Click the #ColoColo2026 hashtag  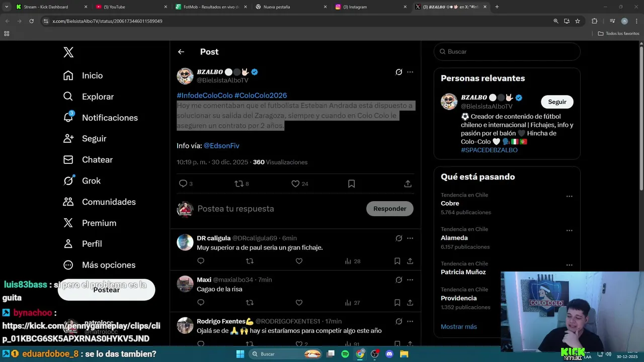261,96
